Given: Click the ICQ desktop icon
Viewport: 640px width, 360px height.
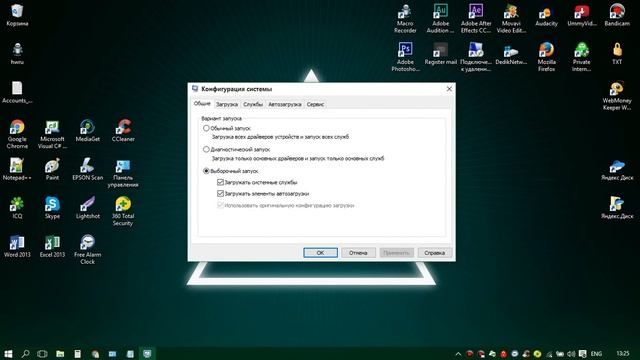Looking at the screenshot, I should (17, 207).
